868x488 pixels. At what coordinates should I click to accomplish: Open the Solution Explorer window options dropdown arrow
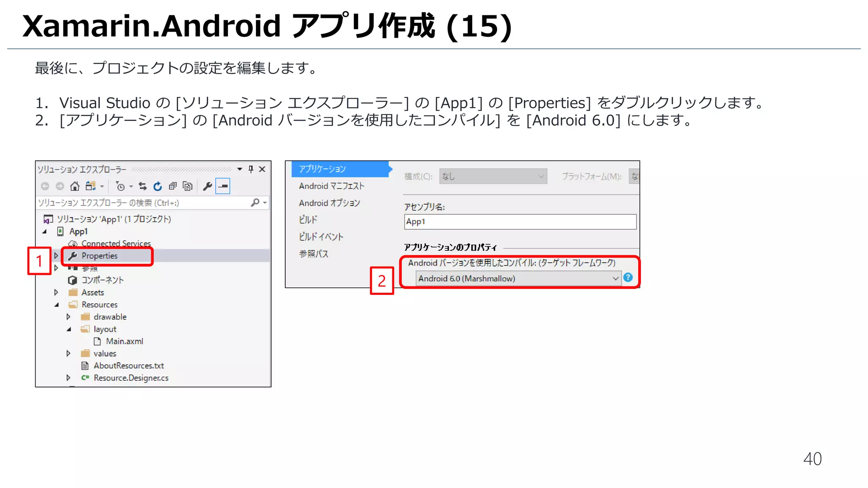(240, 169)
